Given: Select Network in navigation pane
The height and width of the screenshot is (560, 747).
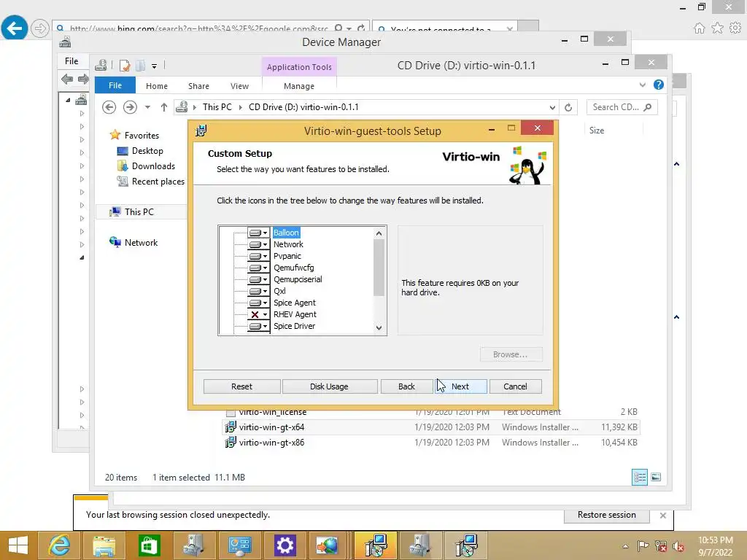Looking at the screenshot, I should click(x=133, y=242).
